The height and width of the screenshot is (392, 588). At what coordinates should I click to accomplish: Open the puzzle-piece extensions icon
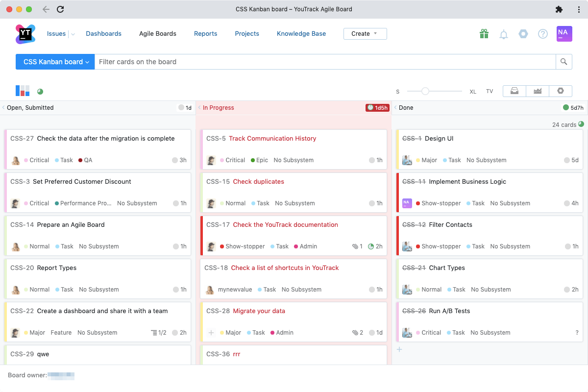(559, 9)
